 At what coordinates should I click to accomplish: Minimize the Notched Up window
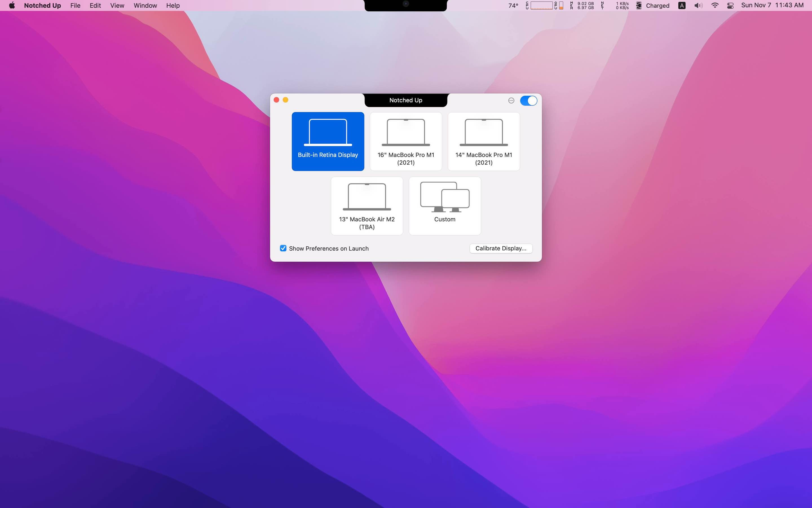point(286,100)
